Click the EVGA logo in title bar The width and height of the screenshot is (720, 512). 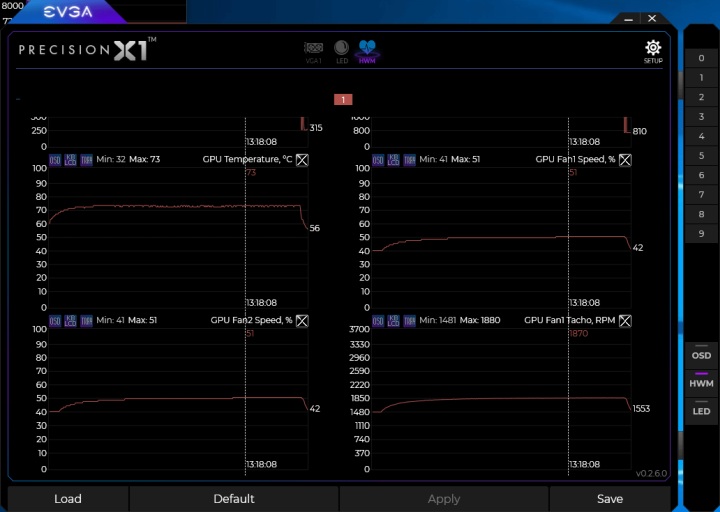tap(68, 11)
